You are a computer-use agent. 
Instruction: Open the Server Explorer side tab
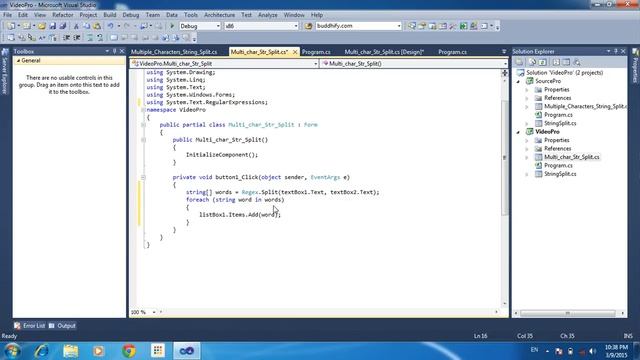5,71
